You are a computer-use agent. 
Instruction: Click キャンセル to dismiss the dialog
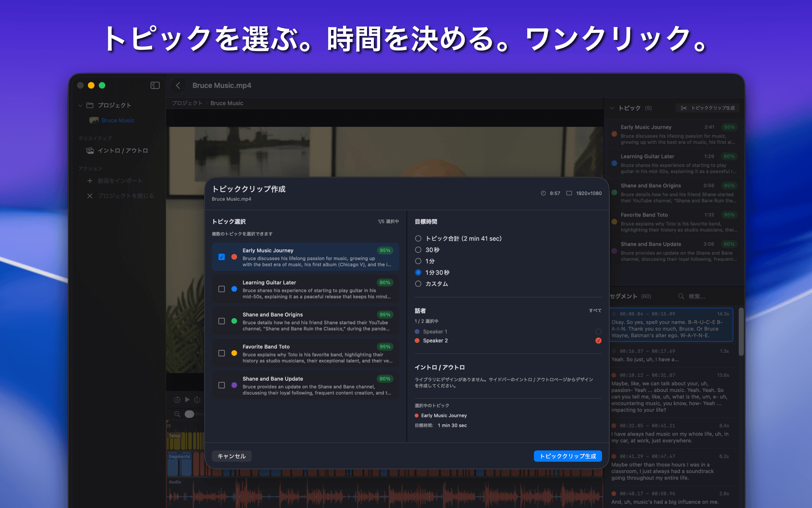pos(231,456)
